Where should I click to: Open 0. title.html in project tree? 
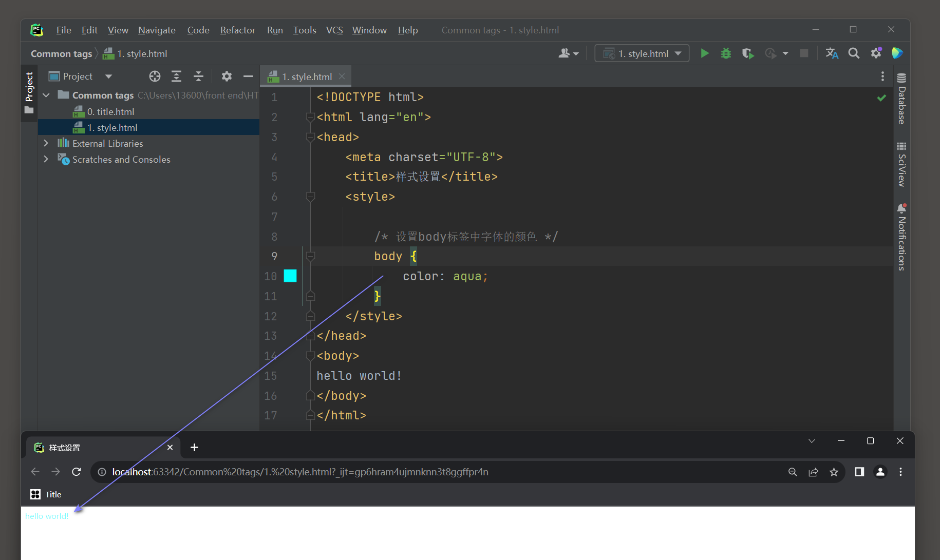110,111
